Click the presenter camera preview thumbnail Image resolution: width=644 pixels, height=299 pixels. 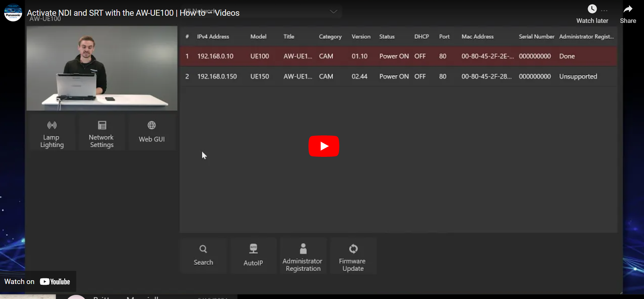102,68
